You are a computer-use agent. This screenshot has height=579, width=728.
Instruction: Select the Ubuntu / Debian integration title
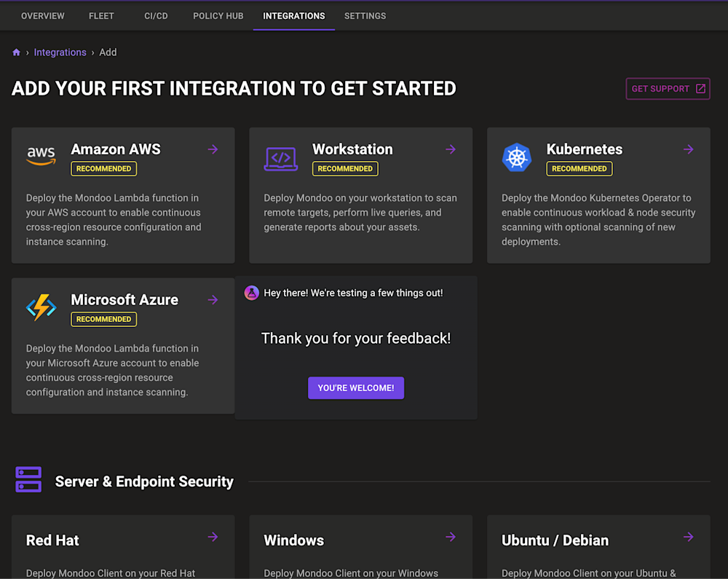click(555, 540)
